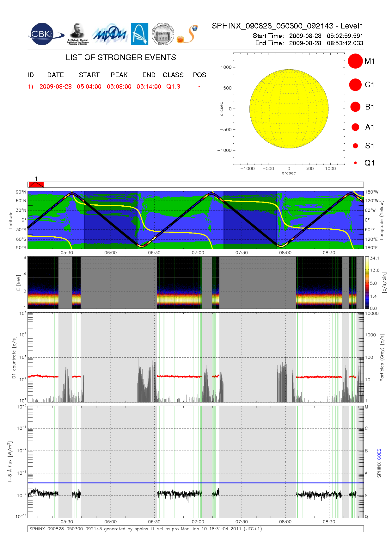Click the A1 red circle legend marker
The width and height of the screenshot is (392, 555).
(355, 127)
